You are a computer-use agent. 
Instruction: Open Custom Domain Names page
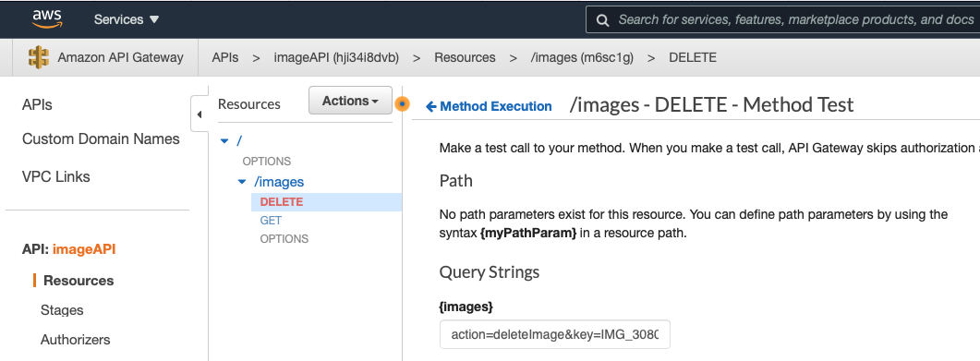coord(101,138)
